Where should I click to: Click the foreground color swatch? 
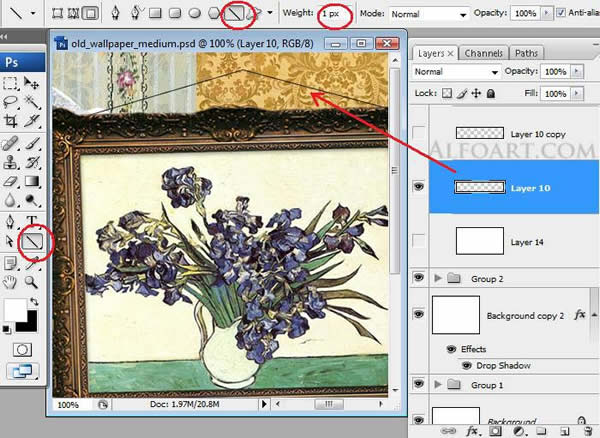15,311
